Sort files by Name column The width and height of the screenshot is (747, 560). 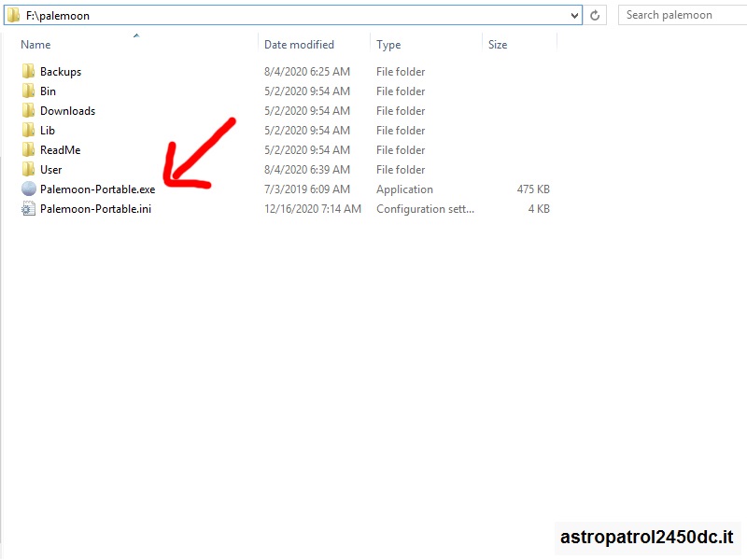coord(35,45)
